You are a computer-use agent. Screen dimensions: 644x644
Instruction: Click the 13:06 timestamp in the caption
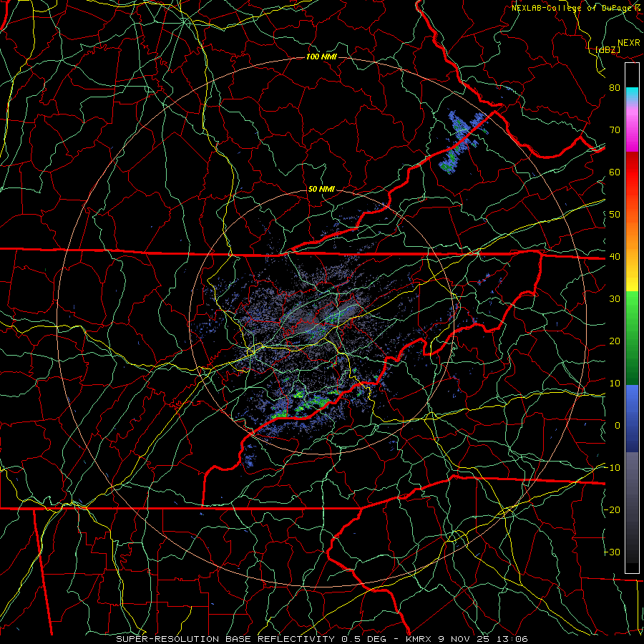pos(513,639)
